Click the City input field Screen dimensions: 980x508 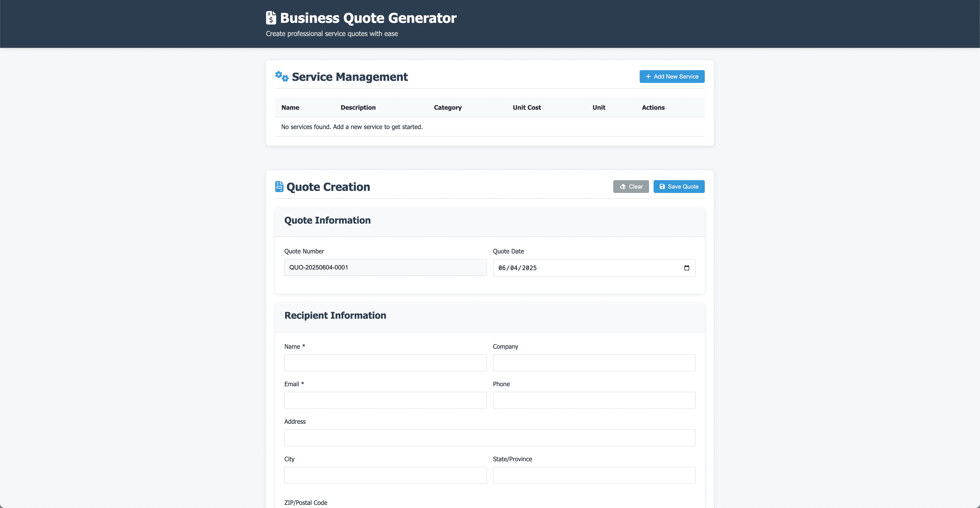pyautogui.click(x=385, y=475)
